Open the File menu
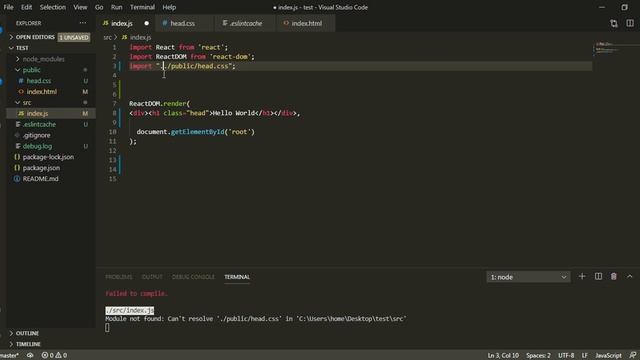 [8, 7]
